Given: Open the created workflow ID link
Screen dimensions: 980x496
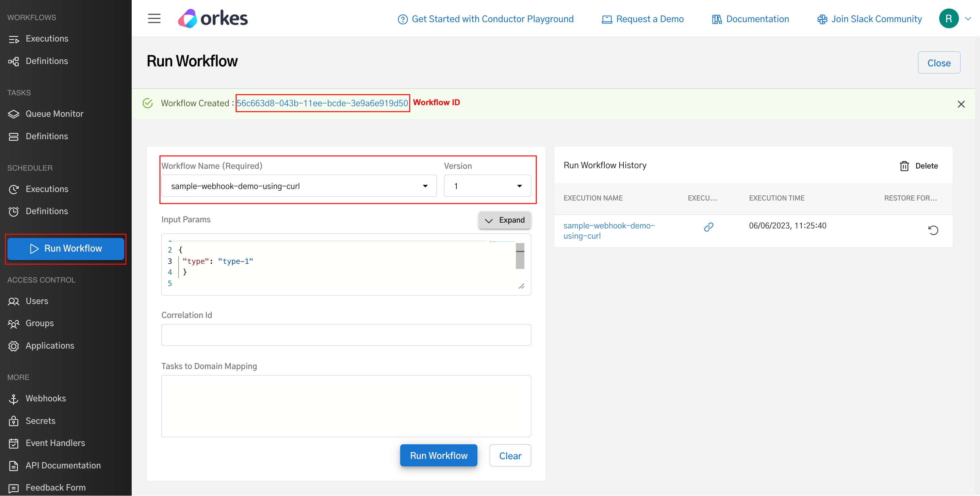Looking at the screenshot, I should [x=322, y=103].
